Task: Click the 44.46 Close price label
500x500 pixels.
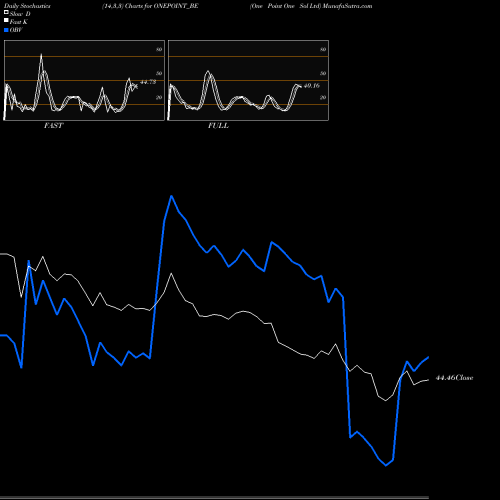Action: pos(454,378)
